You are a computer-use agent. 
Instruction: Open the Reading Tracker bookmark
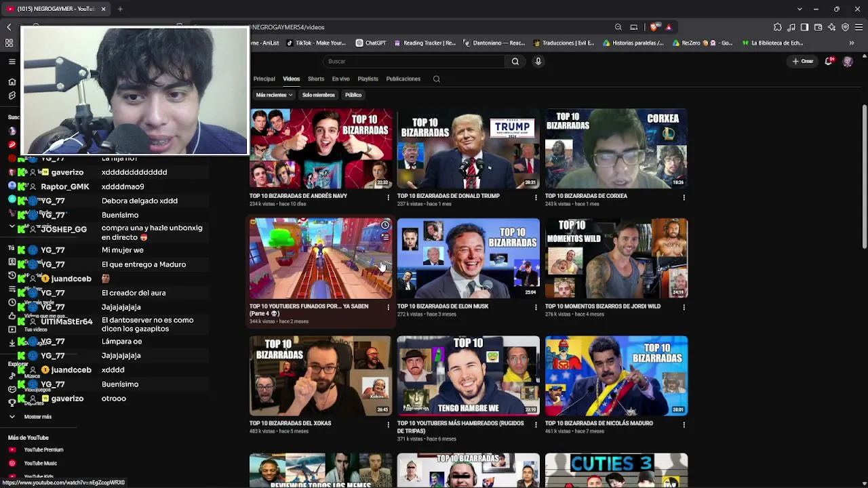tap(425, 43)
